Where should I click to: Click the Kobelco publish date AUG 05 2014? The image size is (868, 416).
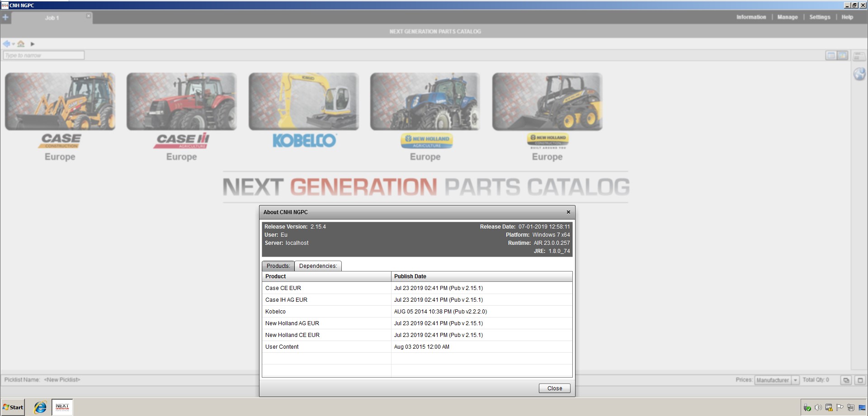pyautogui.click(x=440, y=312)
